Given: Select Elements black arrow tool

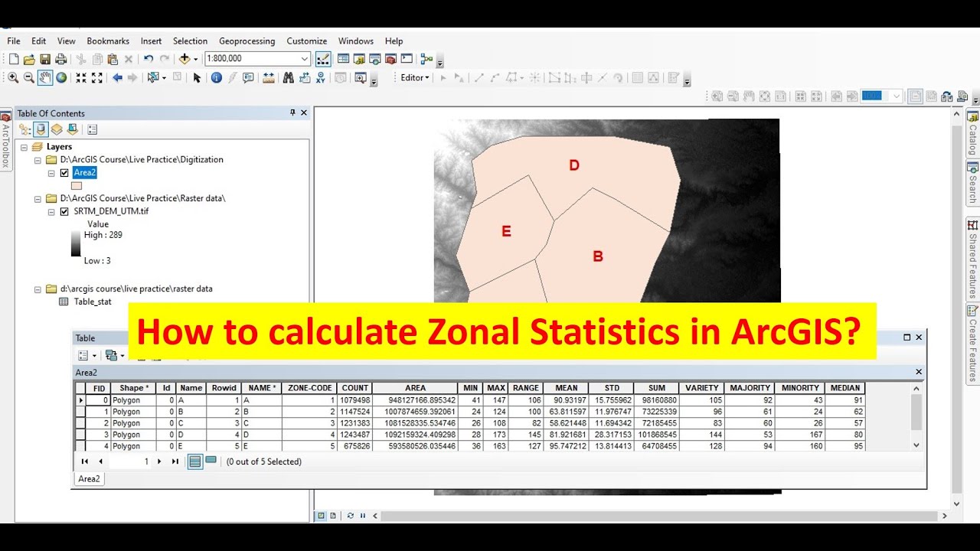Looking at the screenshot, I should 197,77.
